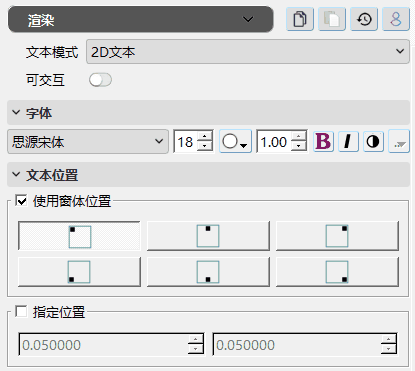Image resolution: width=415 pixels, height=371 pixels.
Task: Increase the 1.00 value stepper up arrow
Action: coord(299,136)
